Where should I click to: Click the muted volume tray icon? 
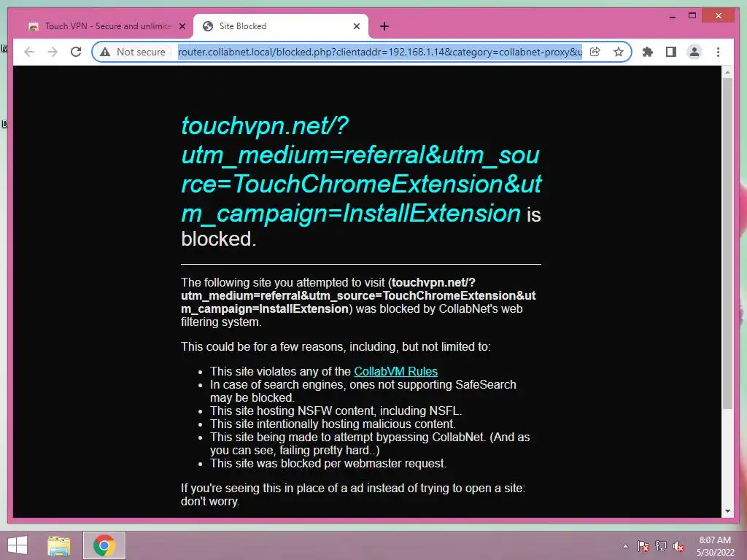[x=678, y=546]
